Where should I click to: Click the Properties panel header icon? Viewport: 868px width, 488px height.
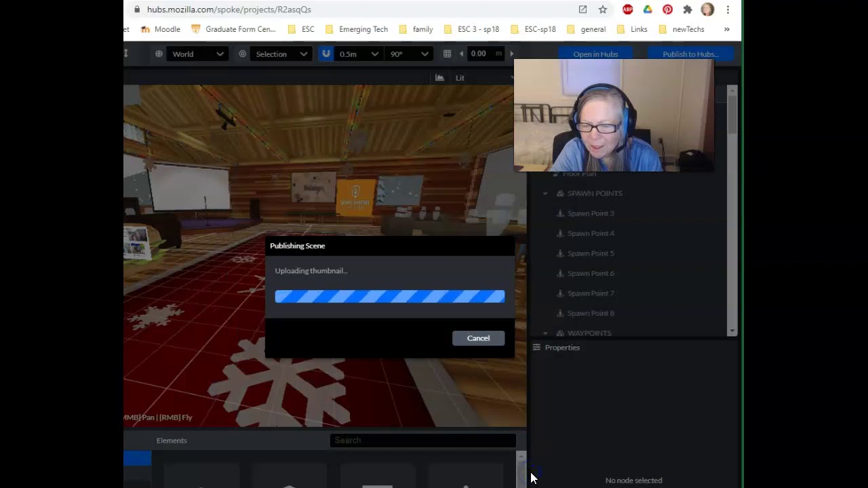536,347
